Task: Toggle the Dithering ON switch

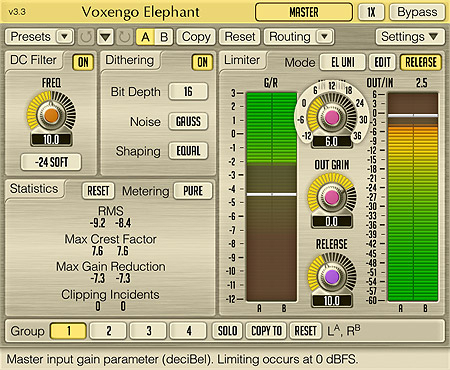Action: pos(202,62)
